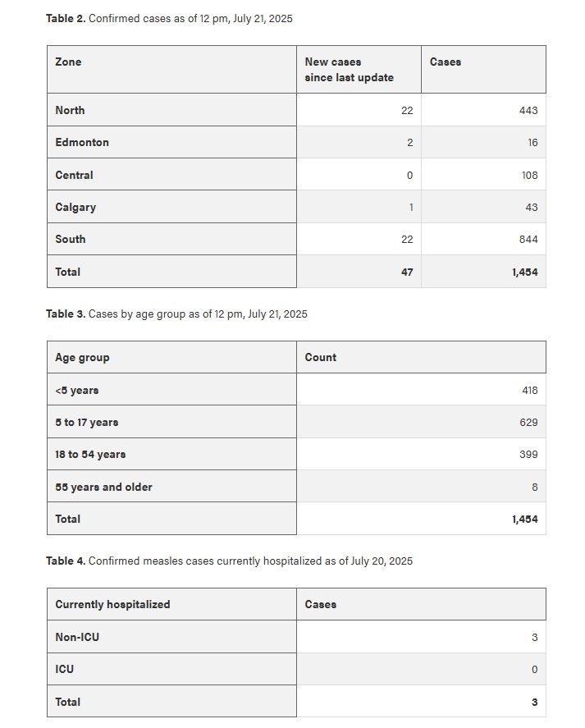Screen dimensions: 585x728
Task: Click the "ICU" row label cell
Action: 65,669
